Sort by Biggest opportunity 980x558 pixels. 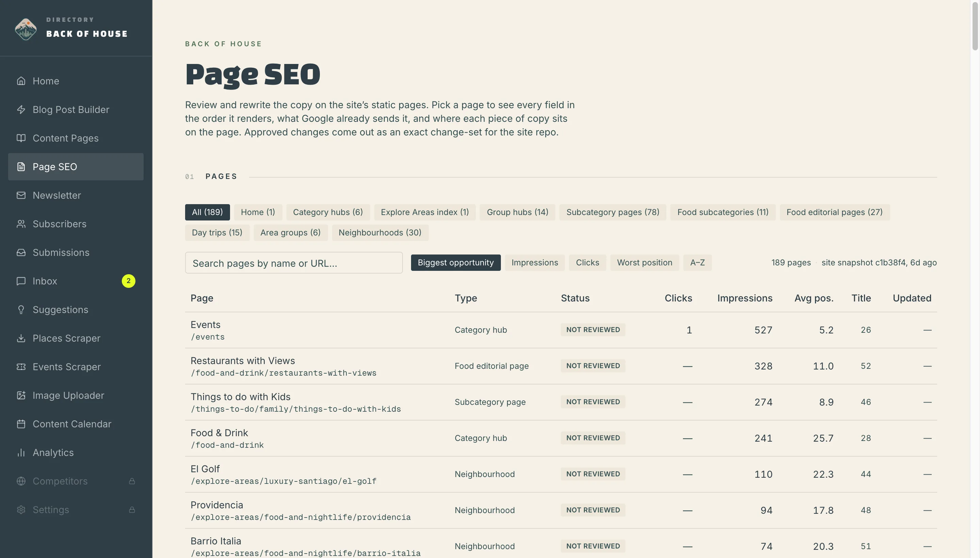[456, 263]
